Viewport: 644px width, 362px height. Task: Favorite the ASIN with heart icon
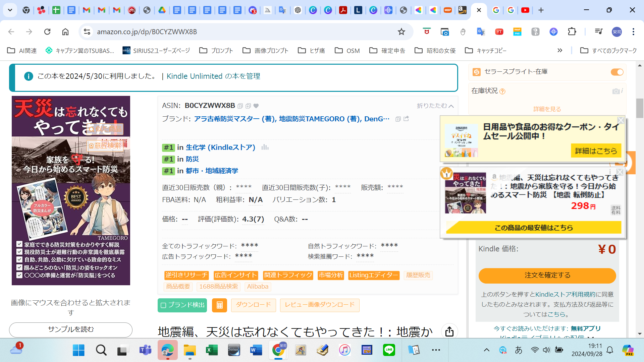click(256, 106)
